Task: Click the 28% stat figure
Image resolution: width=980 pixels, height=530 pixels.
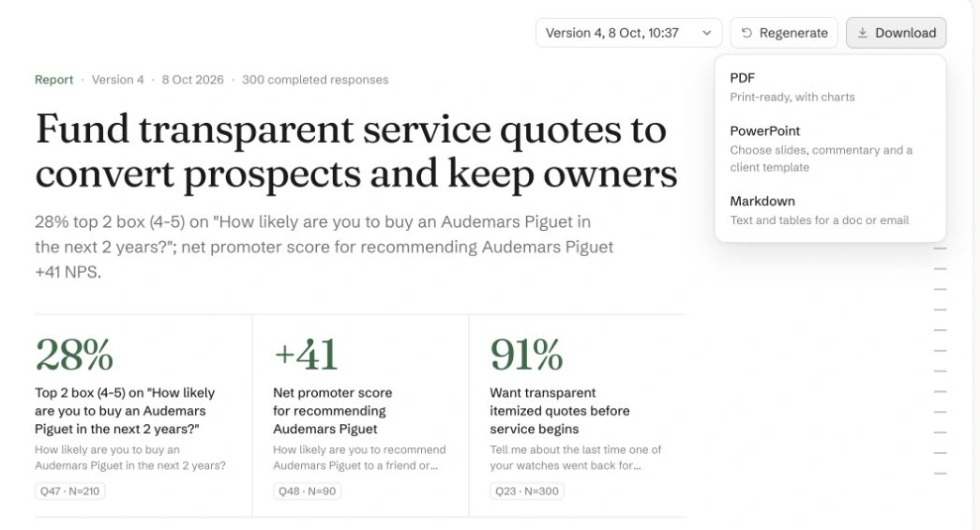Action: point(74,355)
